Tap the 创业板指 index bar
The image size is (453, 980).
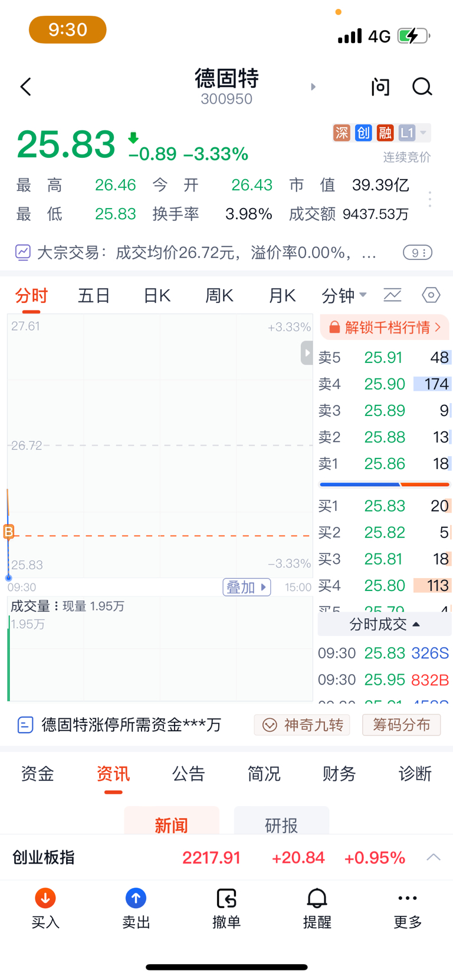coord(226,857)
